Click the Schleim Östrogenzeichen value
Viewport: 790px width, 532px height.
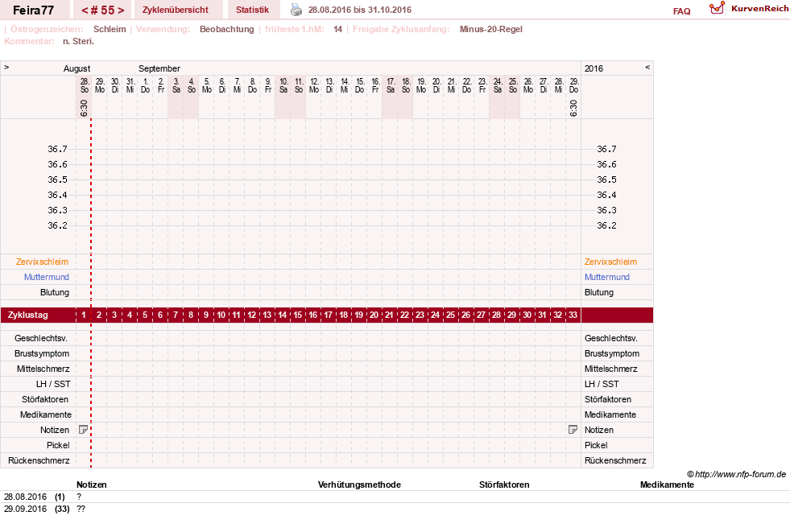click(x=110, y=29)
